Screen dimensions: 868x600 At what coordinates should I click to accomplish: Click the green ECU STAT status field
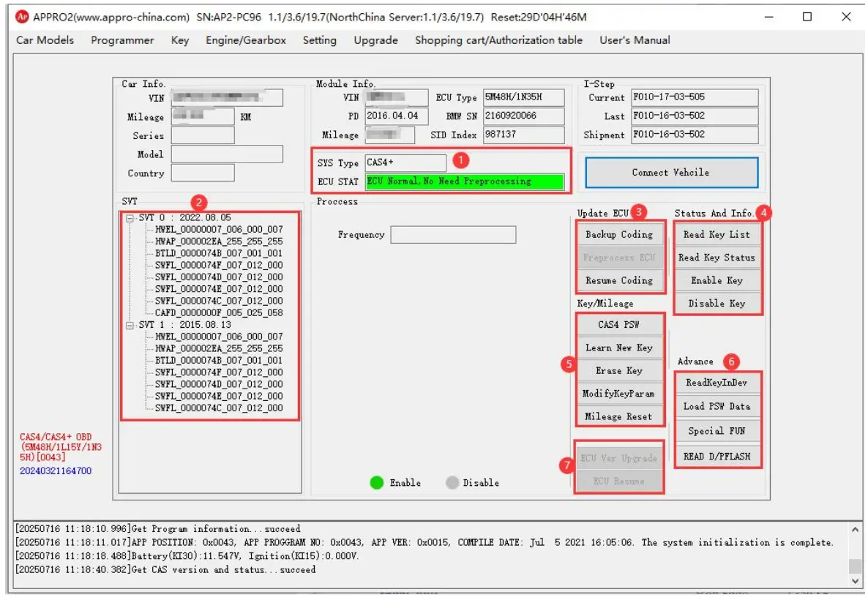tap(465, 181)
